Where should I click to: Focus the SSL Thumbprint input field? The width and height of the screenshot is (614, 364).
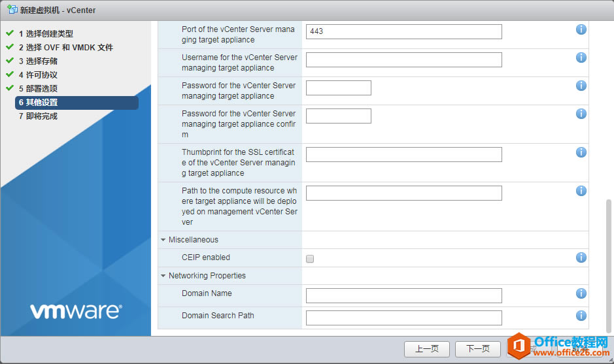tap(403, 155)
